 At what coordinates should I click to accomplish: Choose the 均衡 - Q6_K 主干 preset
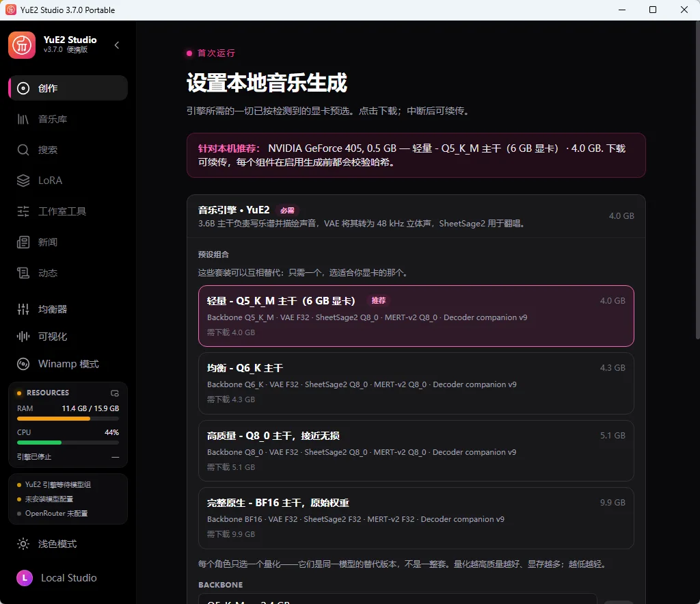coord(416,383)
